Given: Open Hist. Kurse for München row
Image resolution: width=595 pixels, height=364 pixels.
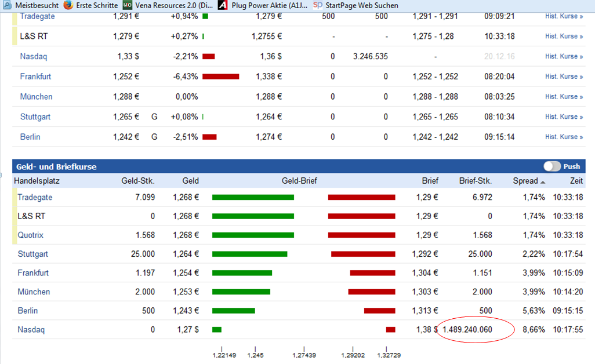Looking at the screenshot, I should tap(564, 97).
